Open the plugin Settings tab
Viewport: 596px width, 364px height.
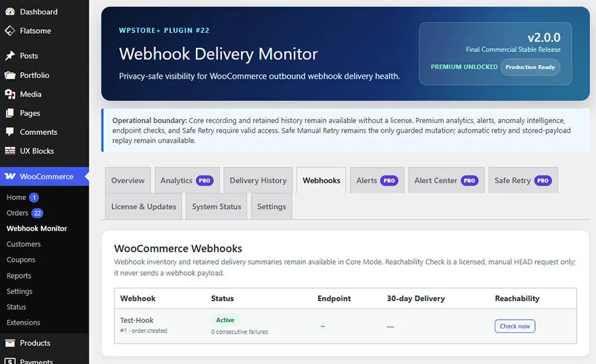272,206
